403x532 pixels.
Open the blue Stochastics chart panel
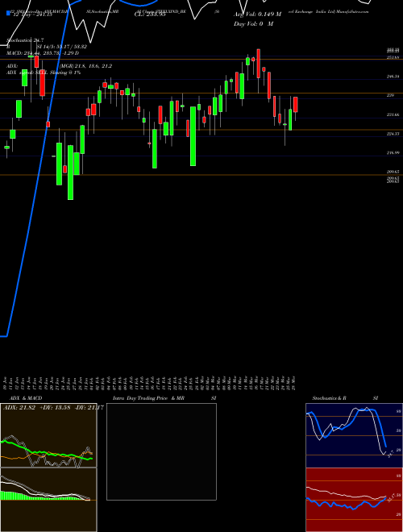[x=354, y=435]
